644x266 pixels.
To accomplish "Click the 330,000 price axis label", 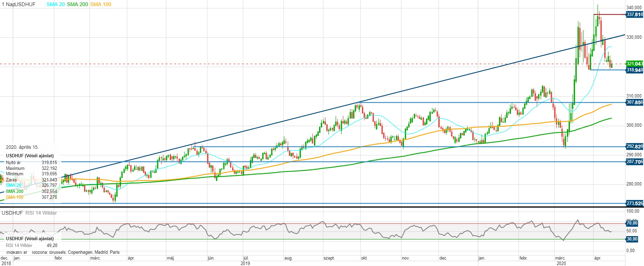I will pyautogui.click(x=634, y=37).
